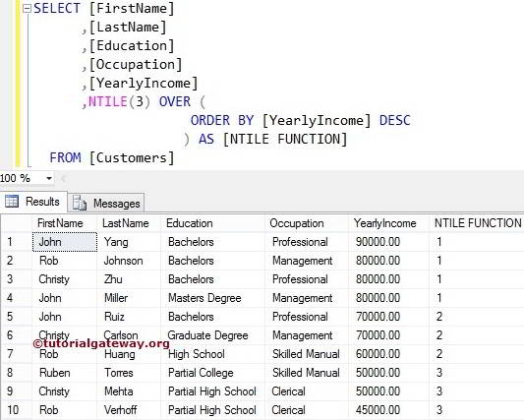Click the Yang last name cell
The width and height of the screenshot is (524, 420).
[129, 242]
